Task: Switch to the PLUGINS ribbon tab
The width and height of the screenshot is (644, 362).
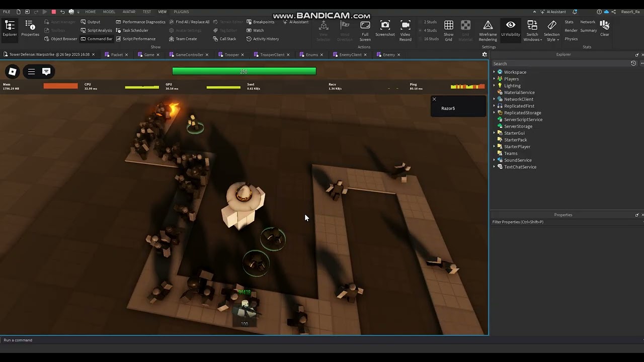Action: tap(181, 12)
